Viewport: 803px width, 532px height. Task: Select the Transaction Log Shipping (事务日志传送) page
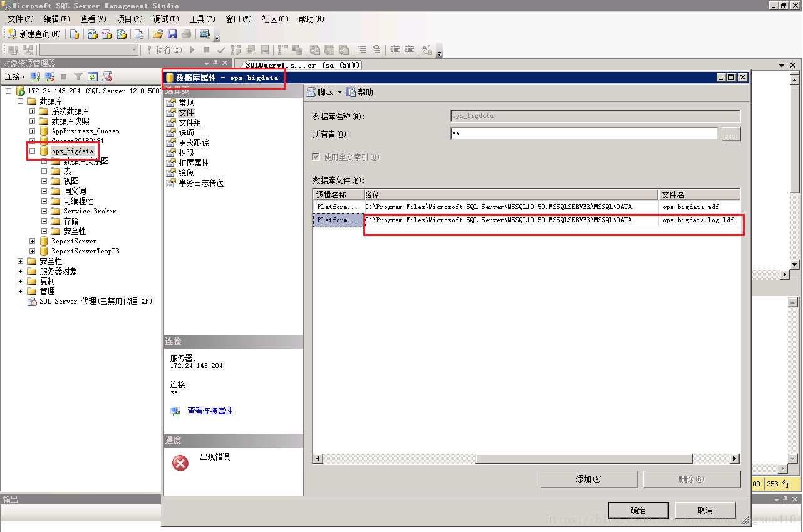pyautogui.click(x=201, y=183)
